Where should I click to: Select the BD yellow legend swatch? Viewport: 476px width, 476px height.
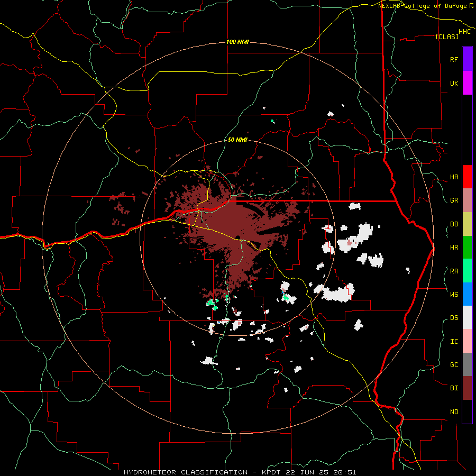click(x=467, y=224)
